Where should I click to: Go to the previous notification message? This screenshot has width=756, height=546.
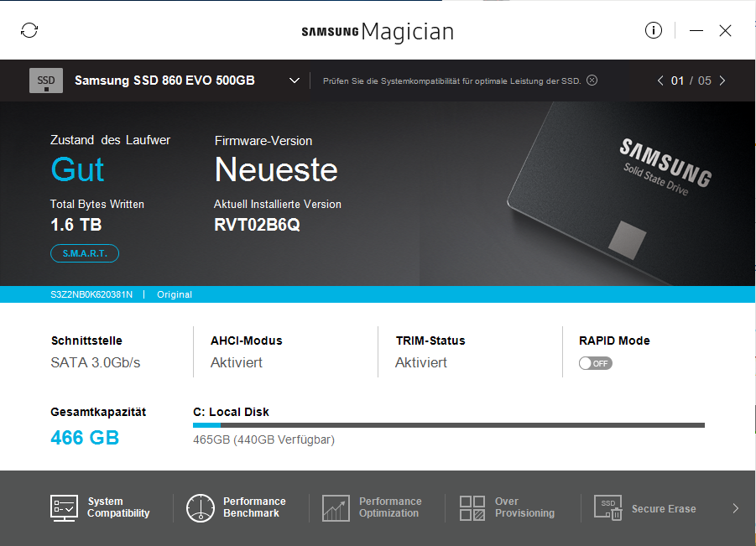(660, 81)
